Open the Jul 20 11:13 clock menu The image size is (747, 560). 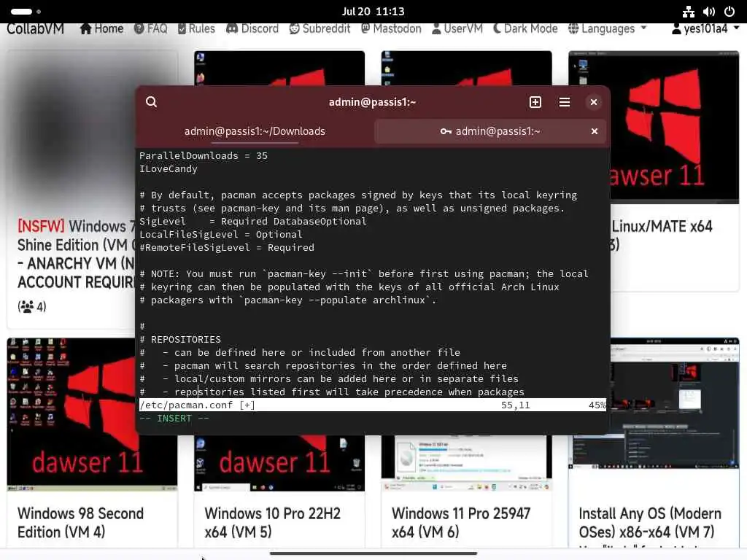(x=373, y=12)
